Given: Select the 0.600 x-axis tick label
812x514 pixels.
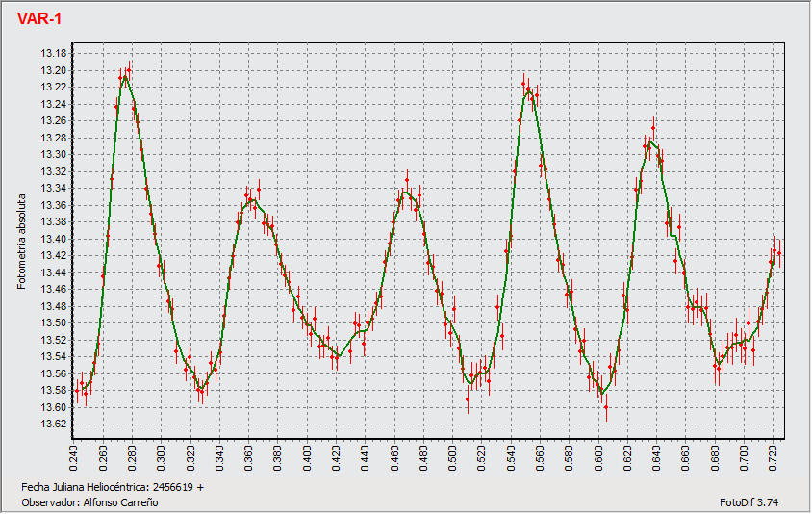Looking at the screenshot, I should pyautogui.click(x=597, y=455).
